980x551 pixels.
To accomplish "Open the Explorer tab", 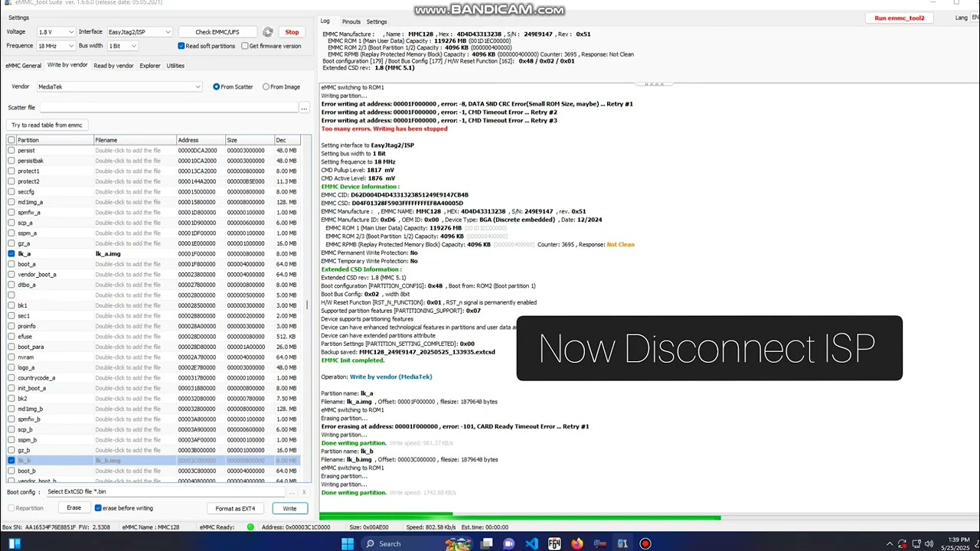I will [150, 66].
